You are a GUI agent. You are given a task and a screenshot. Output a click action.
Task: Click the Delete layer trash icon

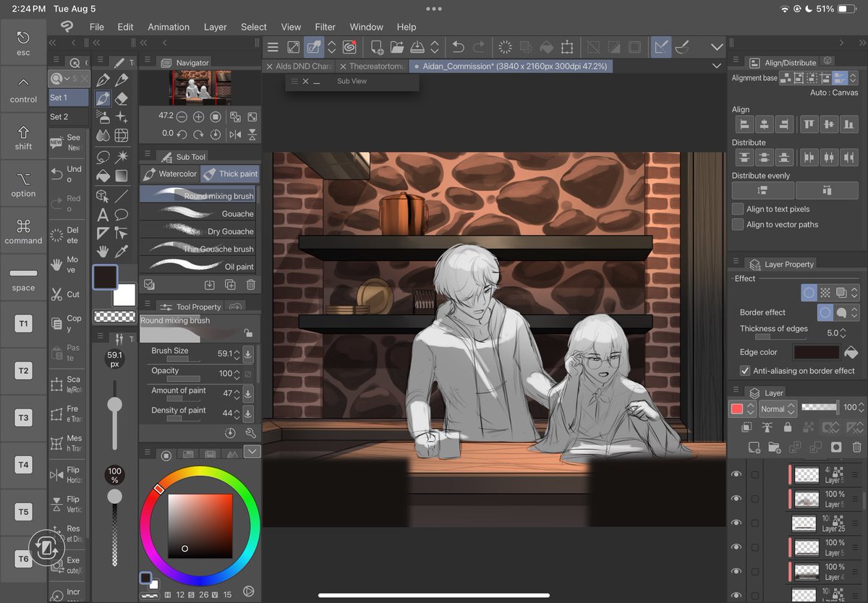click(x=857, y=448)
